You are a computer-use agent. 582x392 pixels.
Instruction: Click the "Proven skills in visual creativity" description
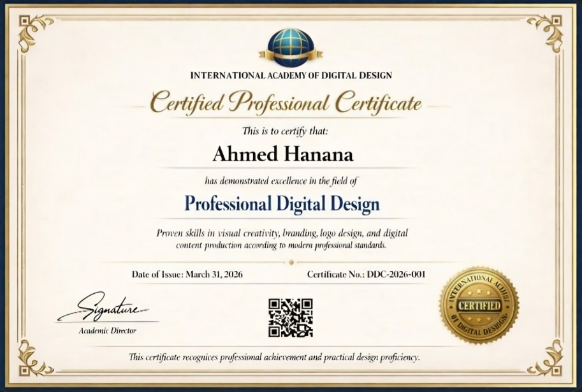tap(282, 239)
